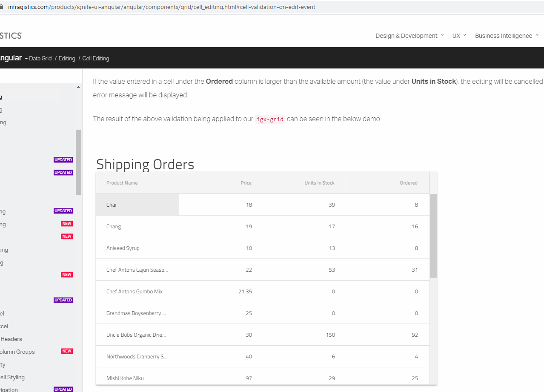Click the NEW badge beside Column Groups
Screen dimensions: 544x392
click(x=66, y=351)
